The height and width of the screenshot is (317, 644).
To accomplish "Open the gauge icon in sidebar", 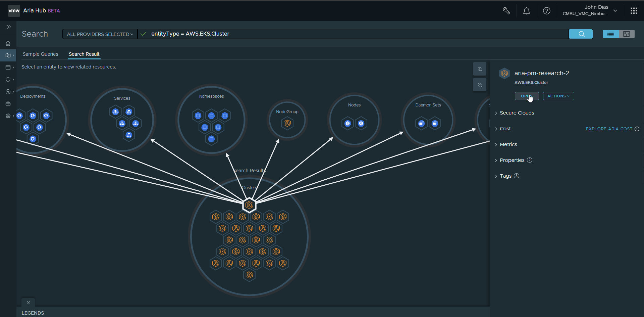I will pos(8,92).
